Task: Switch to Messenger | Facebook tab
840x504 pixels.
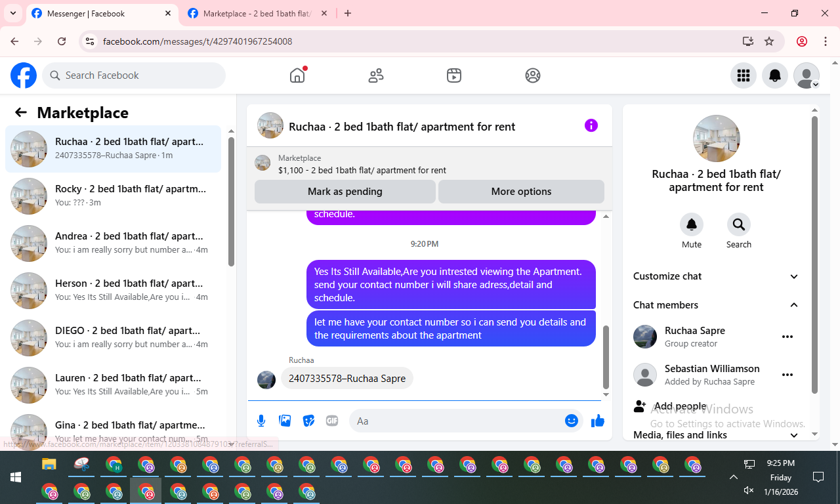Action: coord(102,14)
